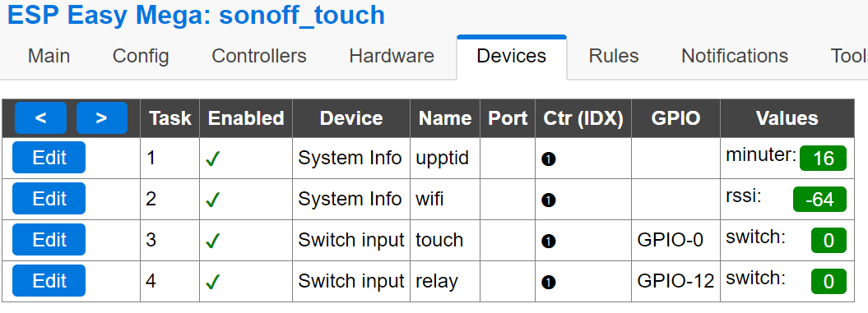Go to next device page arrow
Image resolution: width=868 pixels, height=313 pixels.
pos(101,117)
